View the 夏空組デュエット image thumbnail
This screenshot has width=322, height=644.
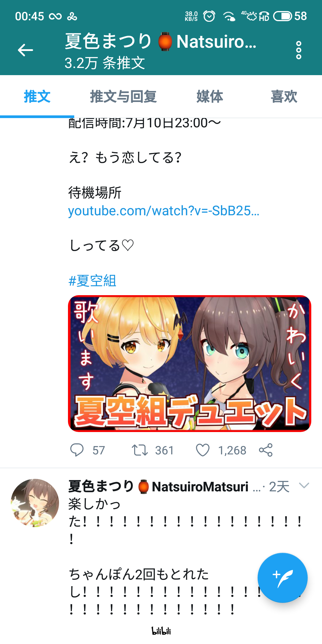pos(190,363)
